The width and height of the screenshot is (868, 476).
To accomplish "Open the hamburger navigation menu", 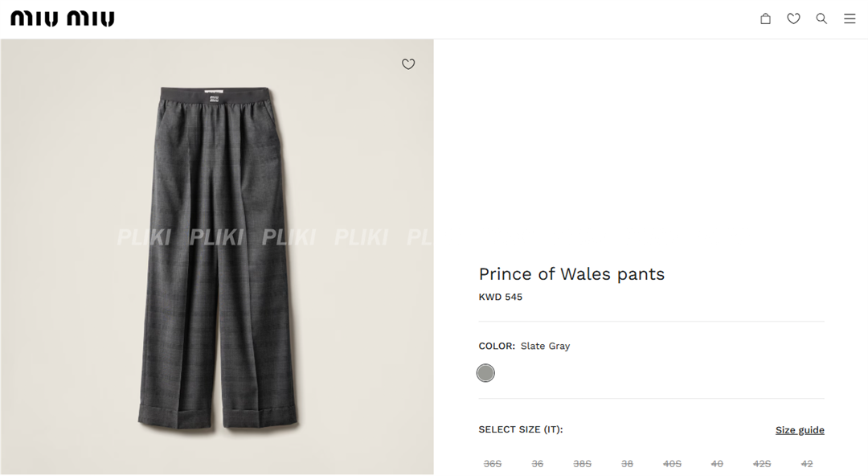I will coord(850,18).
